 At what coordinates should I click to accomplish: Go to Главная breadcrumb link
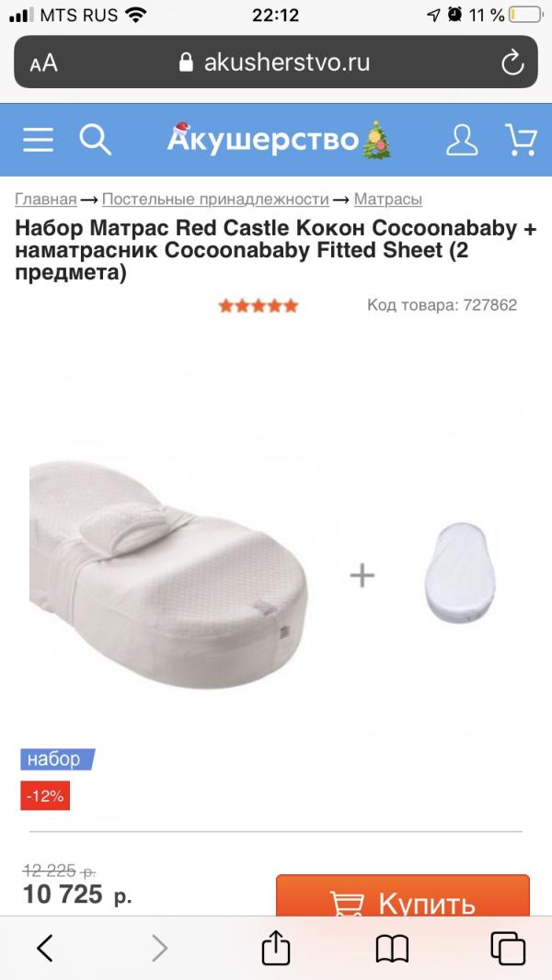pyautogui.click(x=46, y=199)
